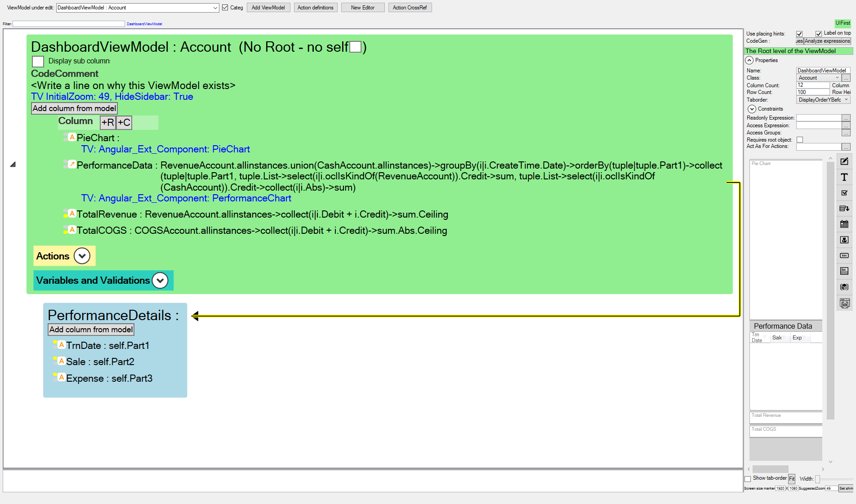
Task: Open the ViewModel under edit dropdown
Action: pos(215,8)
